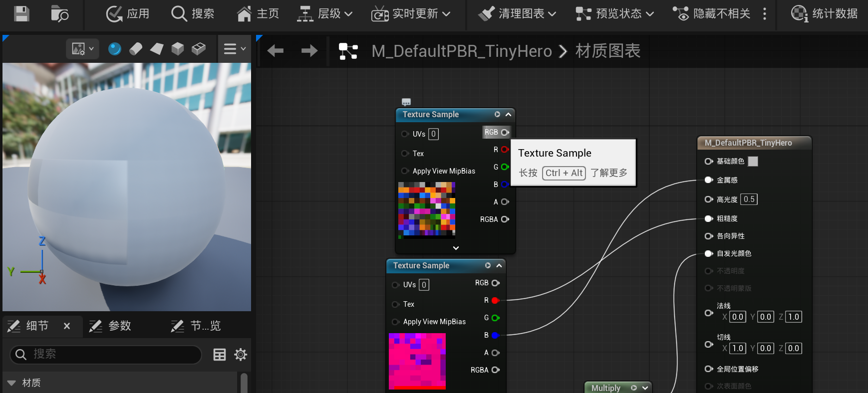Click the 主页 (Home) button
Image resolution: width=868 pixels, height=393 pixels.
(x=258, y=13)
